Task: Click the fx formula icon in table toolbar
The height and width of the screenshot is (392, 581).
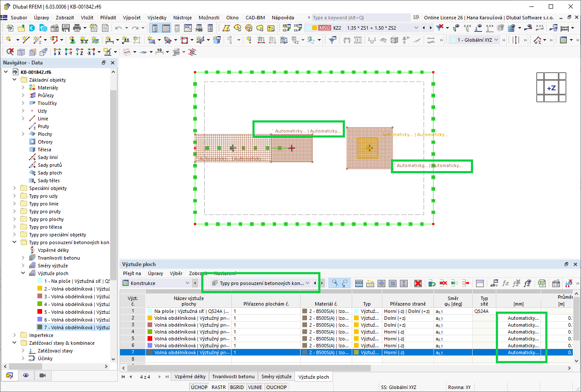Action: [505, 283]
